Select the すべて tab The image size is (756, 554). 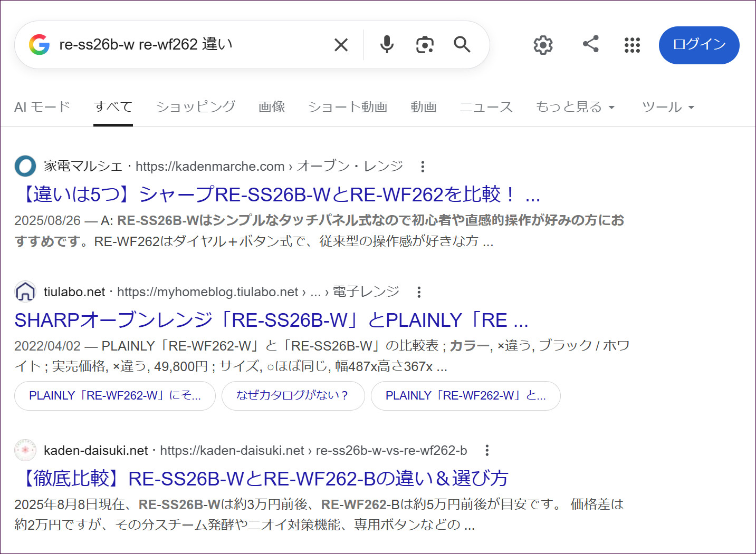point(113,107)
